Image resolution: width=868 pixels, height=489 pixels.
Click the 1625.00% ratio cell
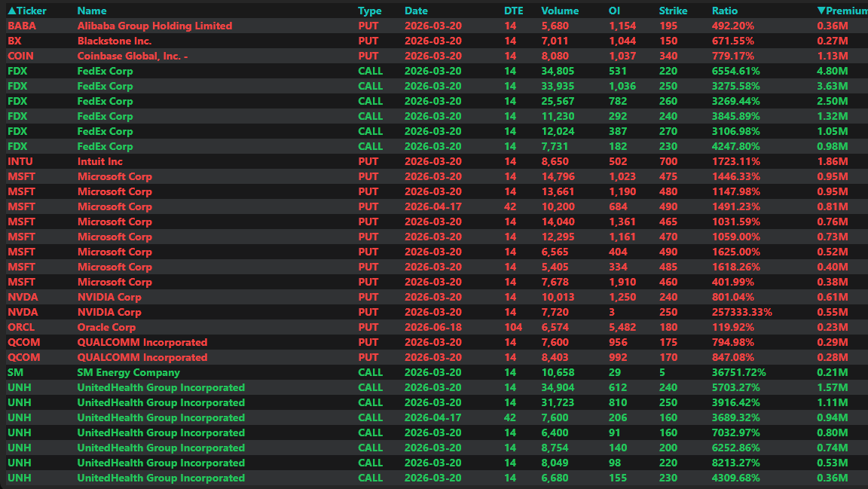[735, 252]
